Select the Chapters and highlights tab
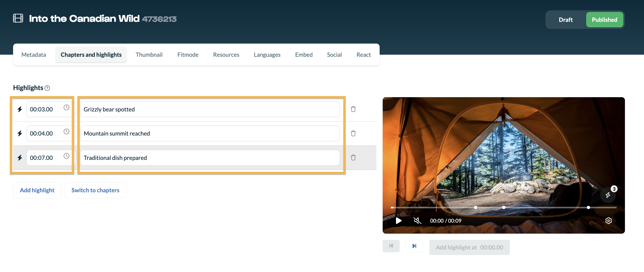This screenshot has width=644, height=272. pos(91,54)
